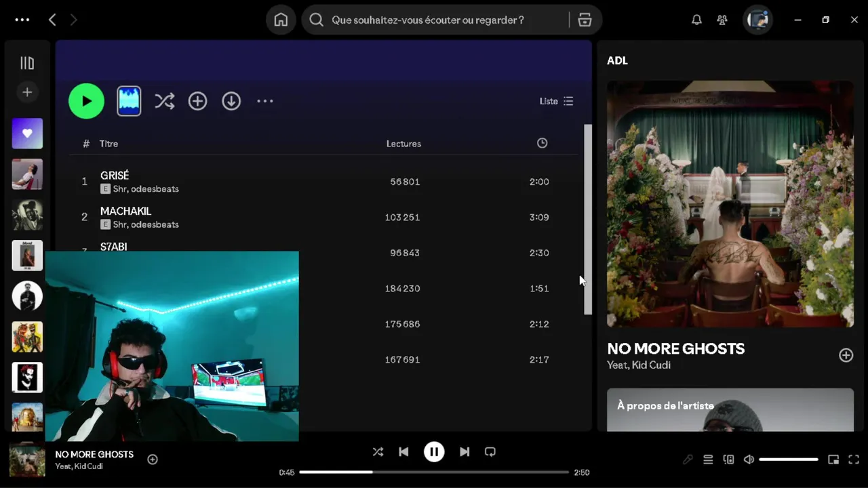Viewport: 868px width, 488px height.
Task: Select the track MACHAKIL
Action: click(125, 211)
